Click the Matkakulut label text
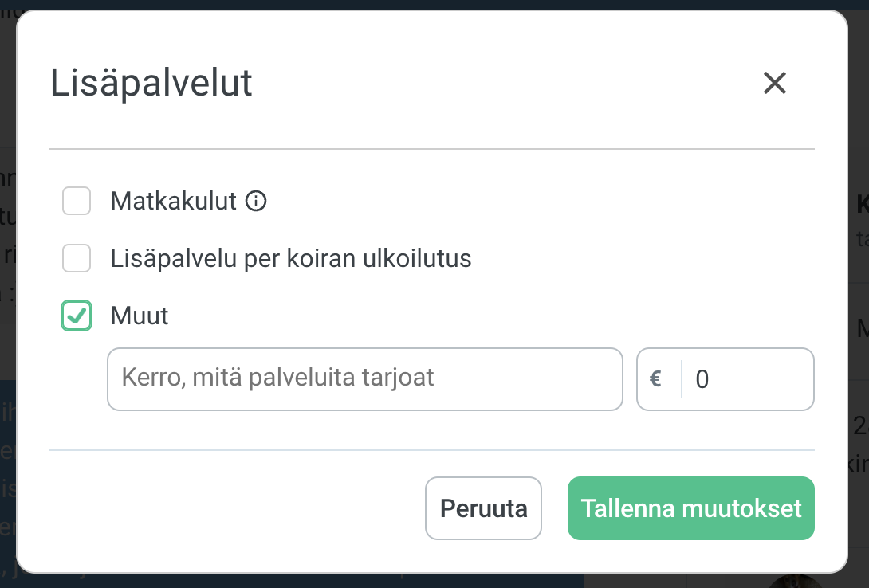Image resolution: width=869 pixels, height=588 pixels. (174, 201)
